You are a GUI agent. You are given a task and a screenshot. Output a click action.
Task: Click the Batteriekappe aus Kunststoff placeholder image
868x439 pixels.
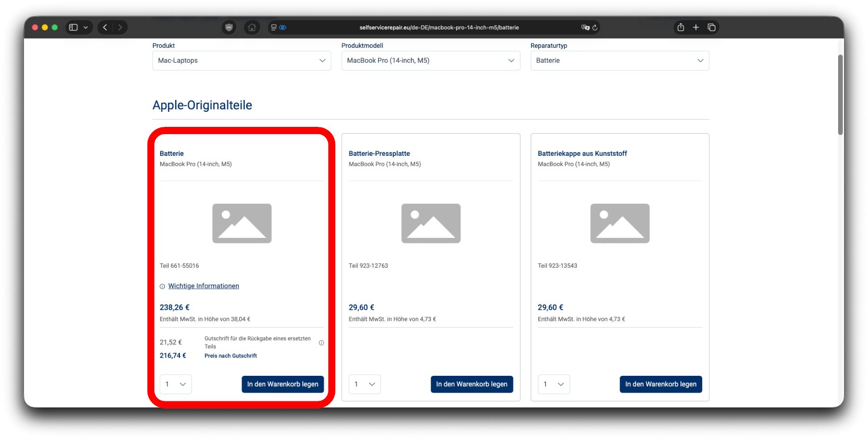pos(620,223)
